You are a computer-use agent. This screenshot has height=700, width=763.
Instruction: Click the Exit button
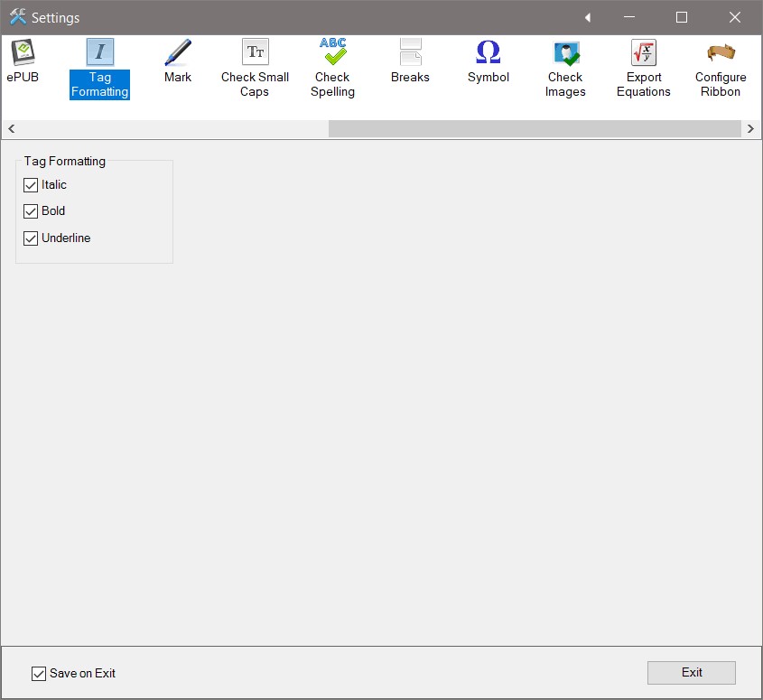click(x=691, y=673)
